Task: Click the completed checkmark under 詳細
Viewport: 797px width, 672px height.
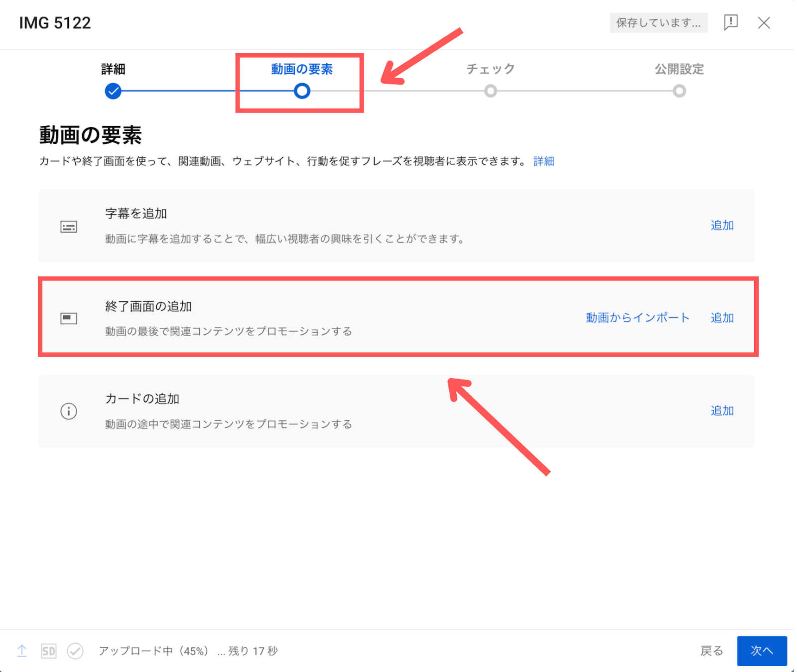Action: tap(113, 91)
